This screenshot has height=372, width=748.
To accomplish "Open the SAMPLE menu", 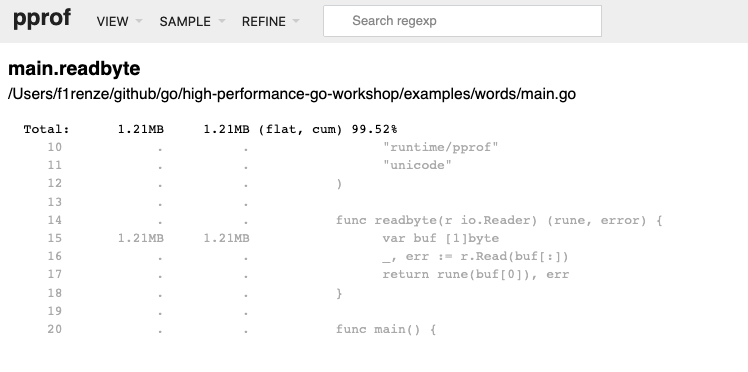I will pos(192,21).
